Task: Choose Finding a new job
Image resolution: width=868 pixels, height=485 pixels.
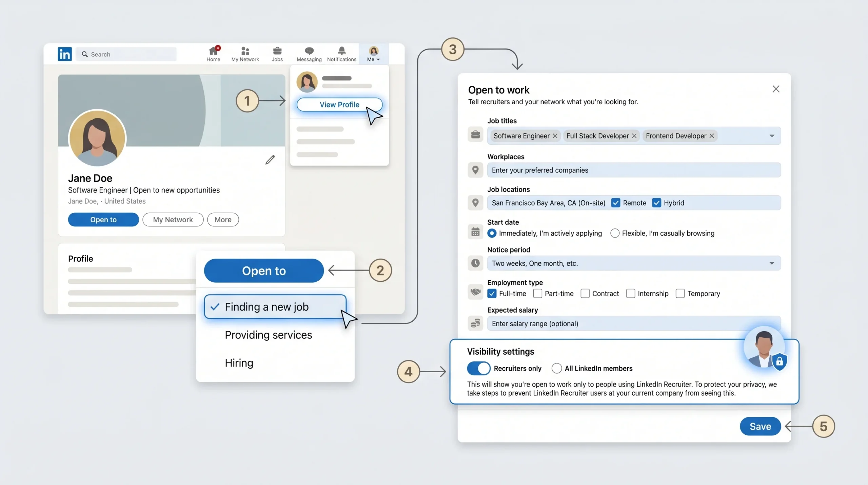Action: click(x=275, y=307)
